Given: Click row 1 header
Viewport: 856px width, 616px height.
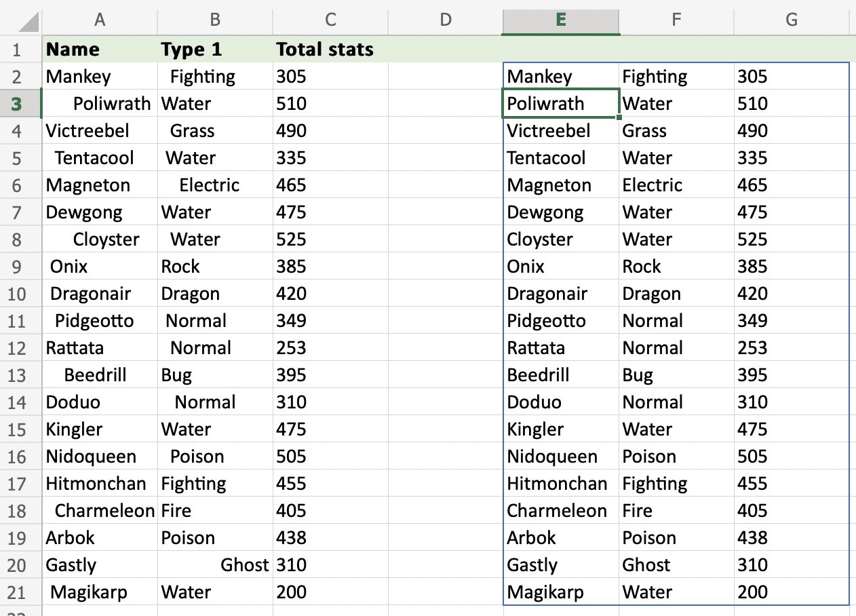Looking at the screenshot, I should click(20, 49).
